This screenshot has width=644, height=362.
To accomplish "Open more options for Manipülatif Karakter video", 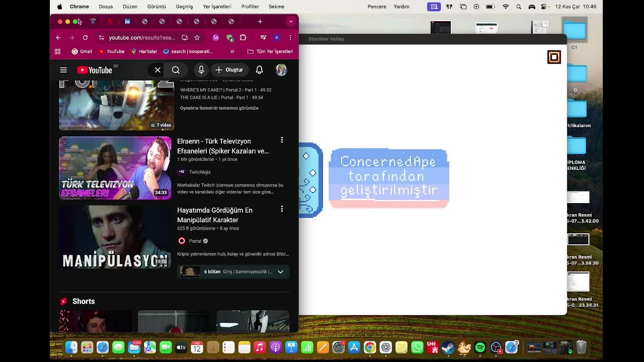I will coord(282,209).
